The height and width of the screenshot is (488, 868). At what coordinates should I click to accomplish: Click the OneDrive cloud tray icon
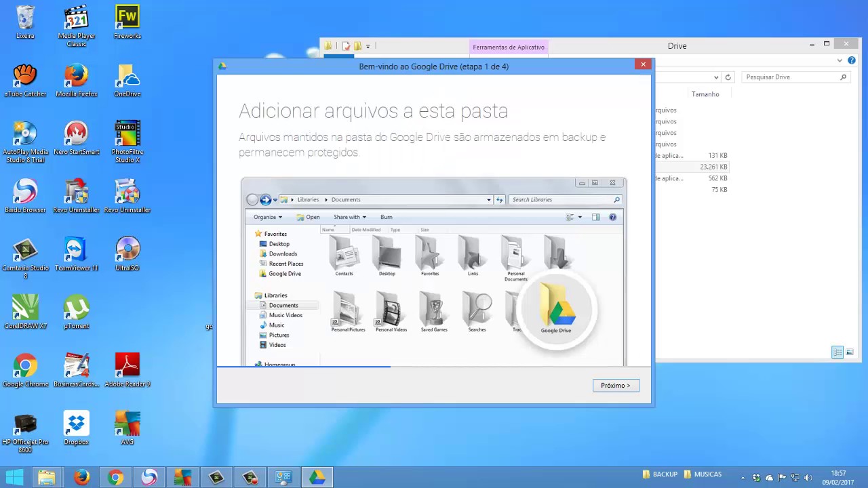(770, 478)
